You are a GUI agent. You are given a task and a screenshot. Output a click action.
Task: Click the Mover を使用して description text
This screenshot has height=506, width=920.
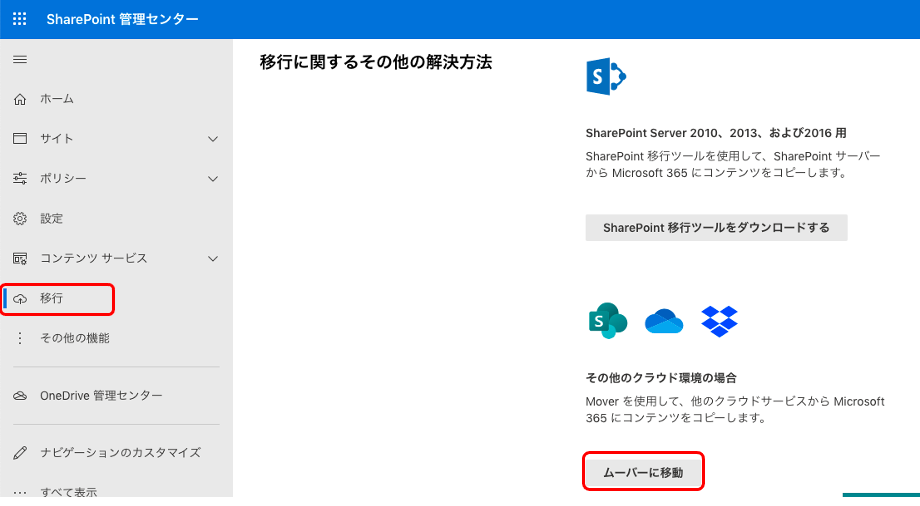click(x=735, y=410)
